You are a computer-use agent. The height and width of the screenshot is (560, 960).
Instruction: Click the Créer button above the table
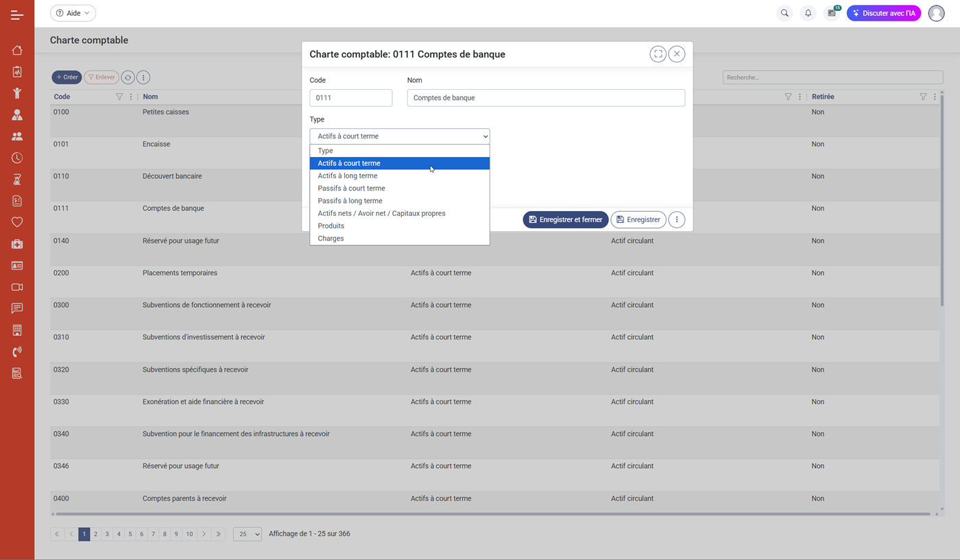(66, 77)
